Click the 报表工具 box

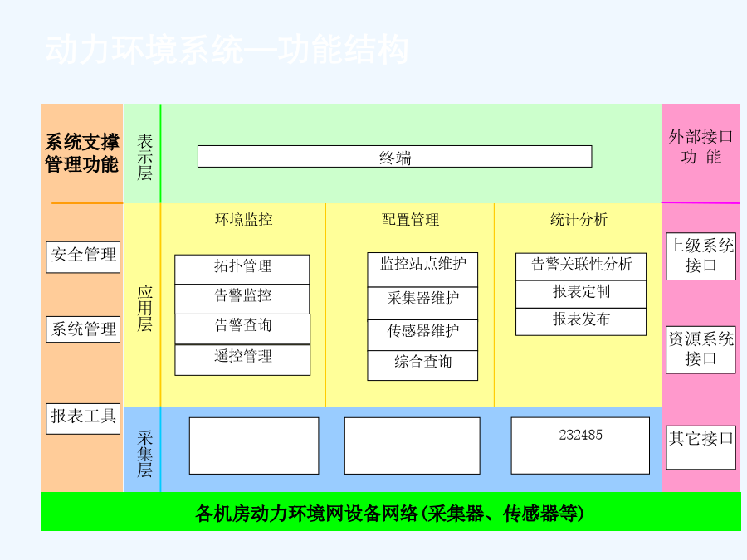tap(83, 419)
